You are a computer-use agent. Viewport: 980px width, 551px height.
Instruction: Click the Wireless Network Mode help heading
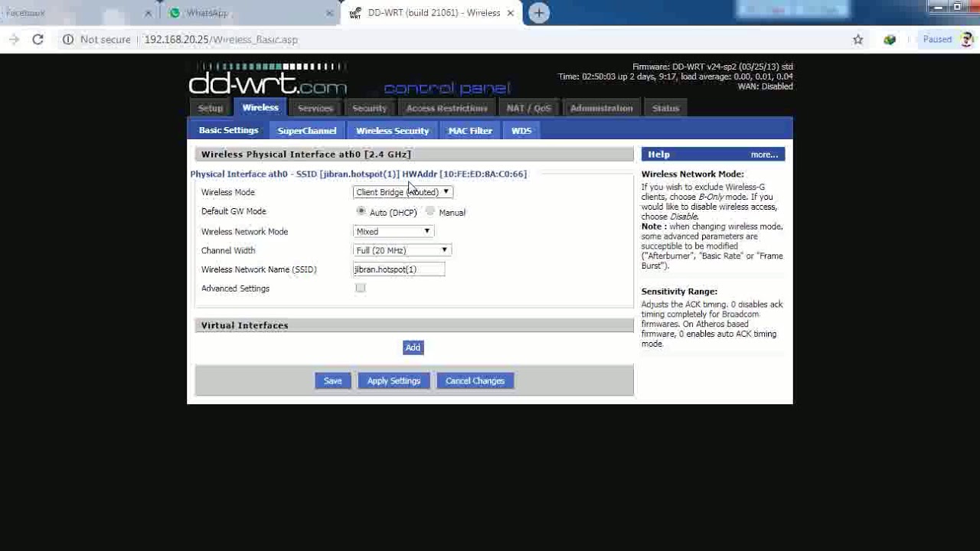point(693,174)
